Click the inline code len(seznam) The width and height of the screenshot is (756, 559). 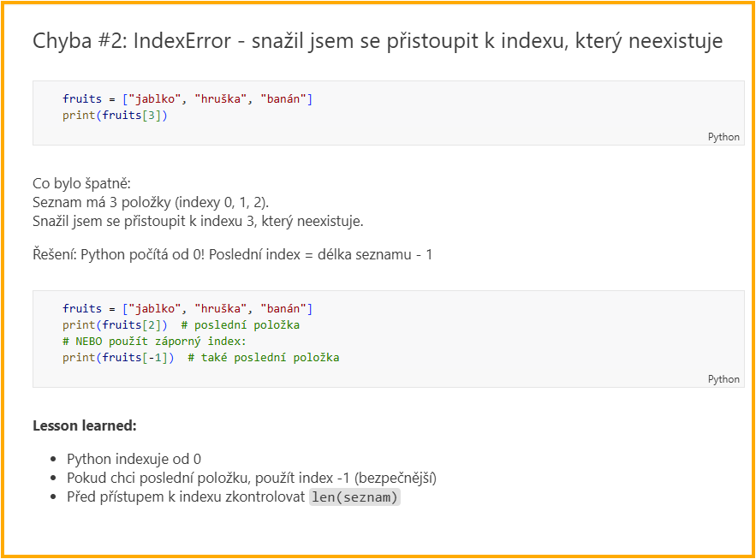(x=354, y=497)
